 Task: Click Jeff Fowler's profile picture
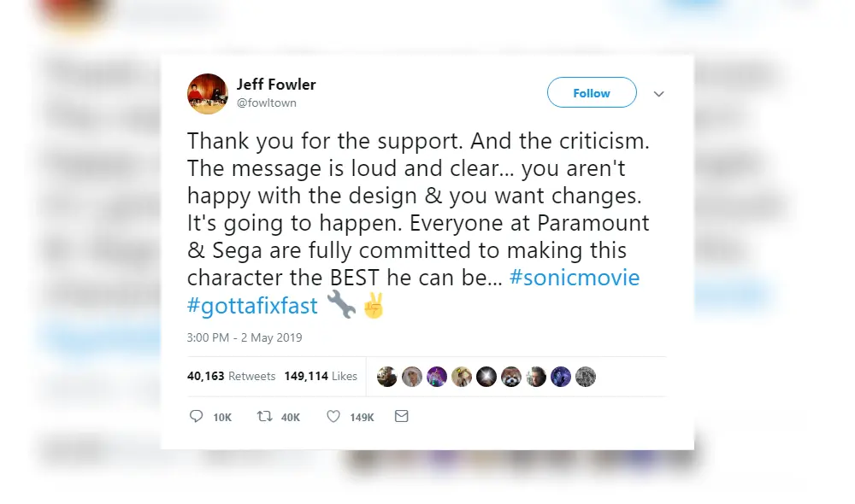tap(207, 93)
